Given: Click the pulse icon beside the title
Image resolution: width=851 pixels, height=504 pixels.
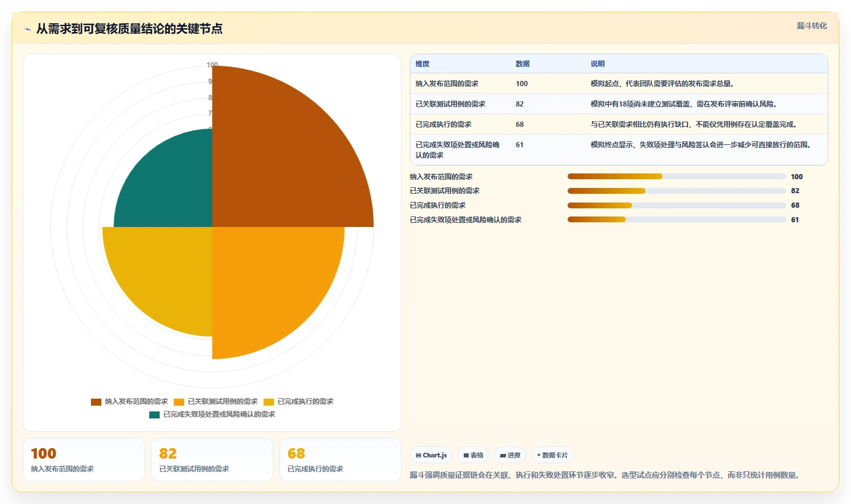Looking at the screenshot, I should tap(27, 29).
